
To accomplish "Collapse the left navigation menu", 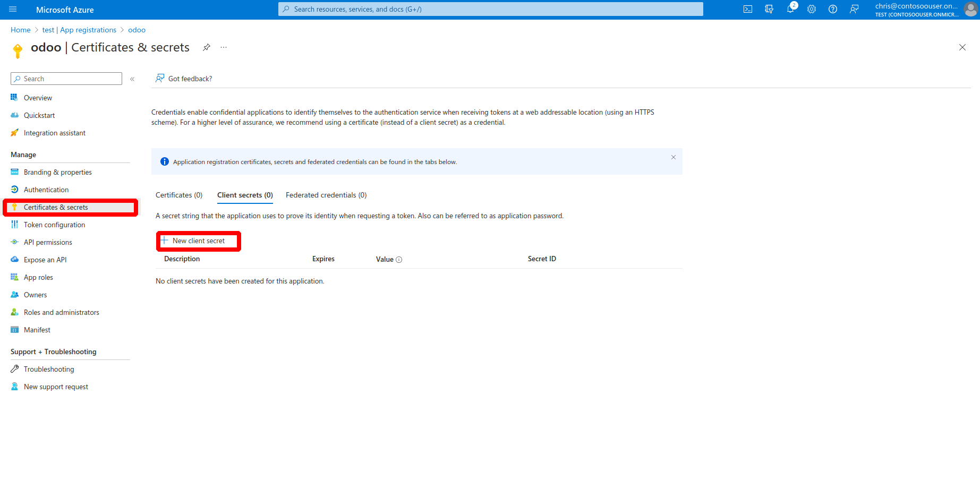I will (132, 79).
